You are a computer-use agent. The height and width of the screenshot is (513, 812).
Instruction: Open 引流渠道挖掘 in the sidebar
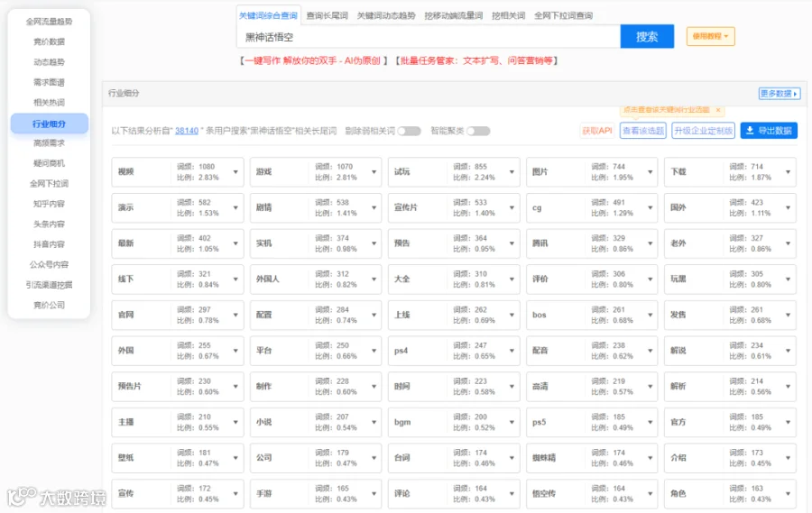(50, 285)
